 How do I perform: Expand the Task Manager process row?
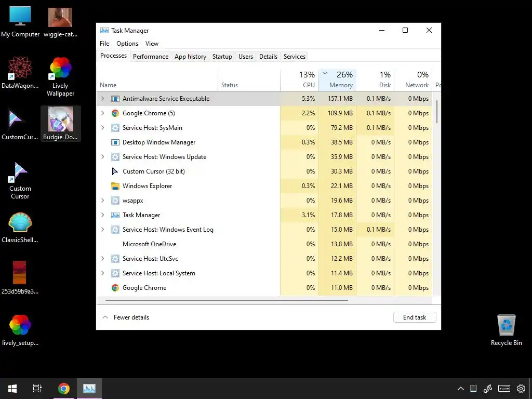click(x=103, y=215)
